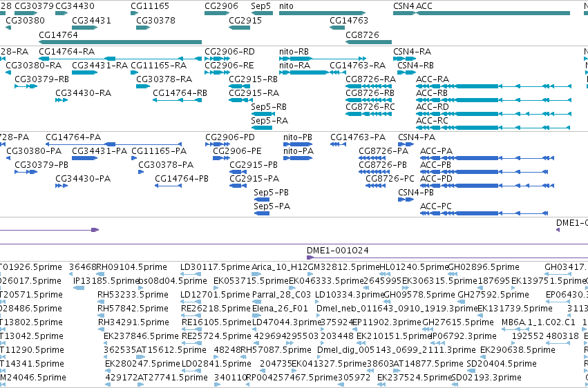Select the nito gene label
588x388 pixels.
[287, 6]
